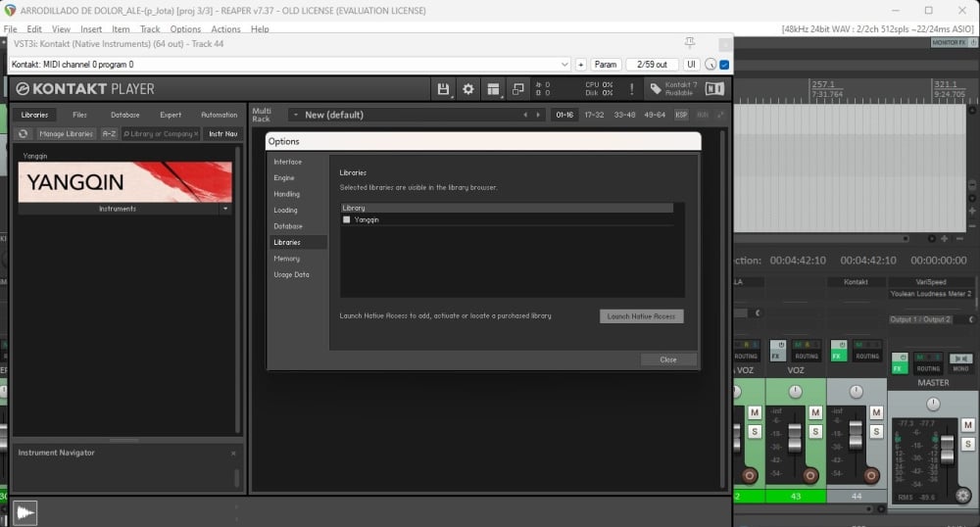Go to previous multi rack preset arrow
The width and height of the screenshot is (980, 527).
click(525, 115)
